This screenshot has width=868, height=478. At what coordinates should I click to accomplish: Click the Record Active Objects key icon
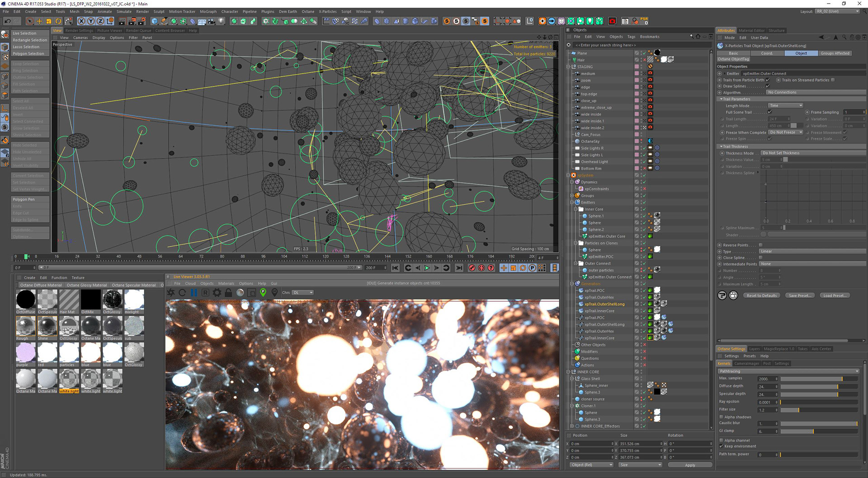pyautogui.click(x=472, y=268)
